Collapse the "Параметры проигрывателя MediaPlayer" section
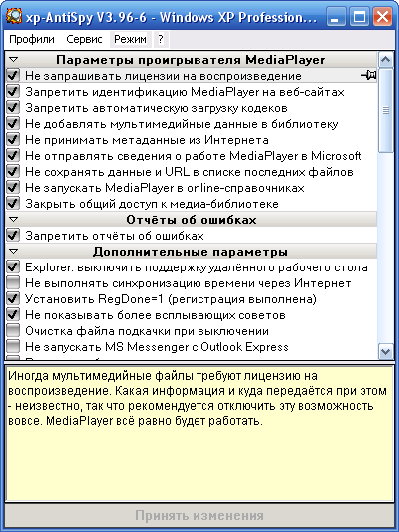The image size is (399, 532). point(14,59)
